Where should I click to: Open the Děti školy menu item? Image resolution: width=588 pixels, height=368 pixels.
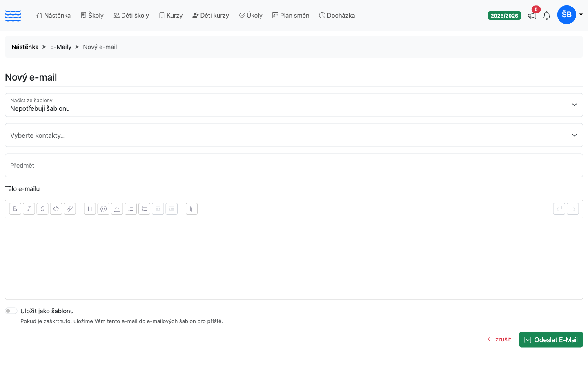tap(131, 16)
